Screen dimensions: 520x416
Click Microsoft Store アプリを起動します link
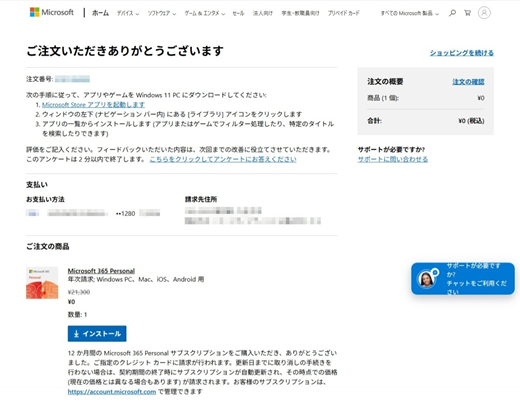[93, 105]
